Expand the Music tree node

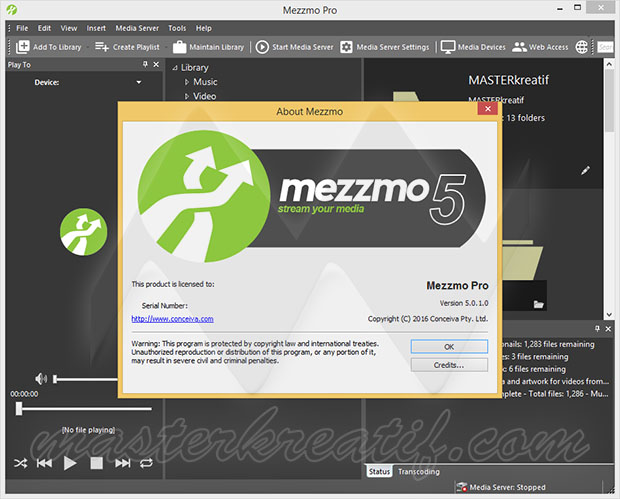187,82
